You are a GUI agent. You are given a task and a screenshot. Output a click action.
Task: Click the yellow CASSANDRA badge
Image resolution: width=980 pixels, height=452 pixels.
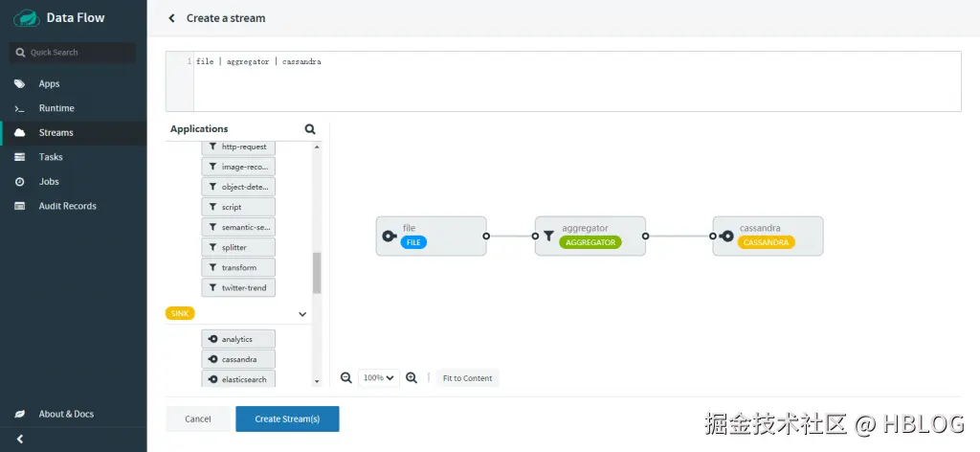766,242
